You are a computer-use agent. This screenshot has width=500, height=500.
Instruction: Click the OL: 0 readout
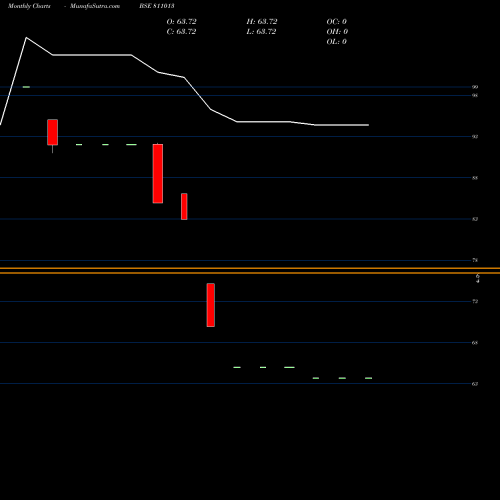336,42
